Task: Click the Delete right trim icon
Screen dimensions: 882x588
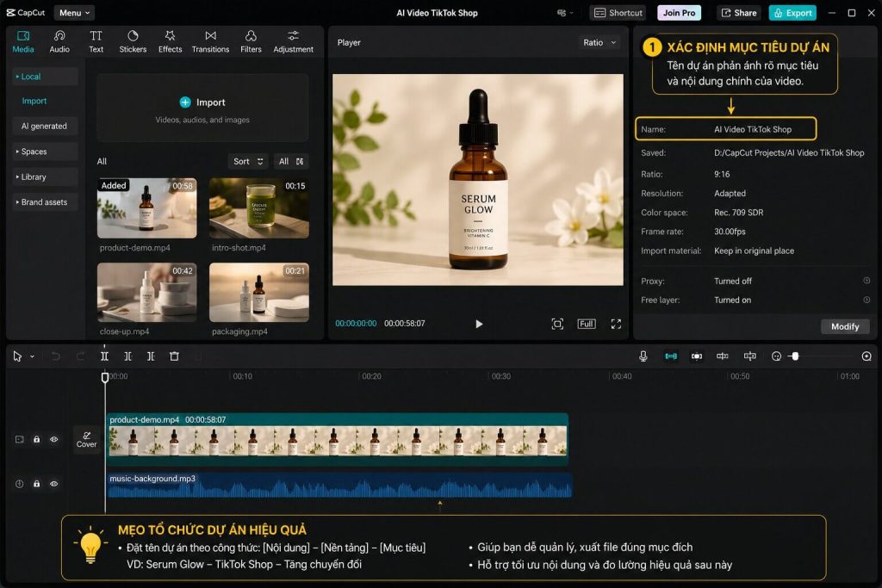Action: [x=151, y=356]
